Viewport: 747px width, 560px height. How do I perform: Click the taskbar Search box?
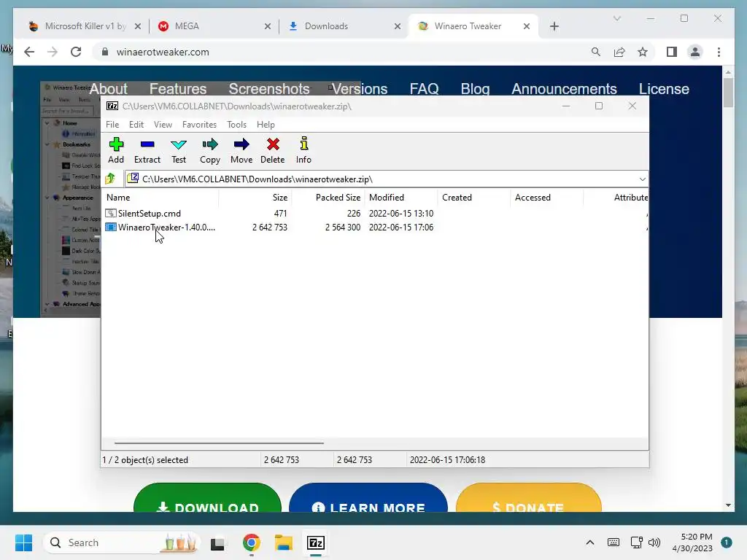point(122,542)
